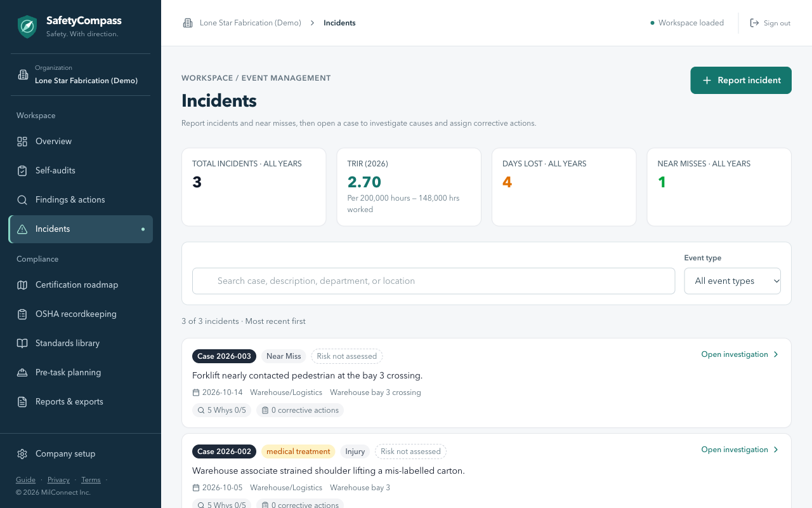Click the SafetyCompass shield logo
Screen dimensions: 812x508
point(27,27)
